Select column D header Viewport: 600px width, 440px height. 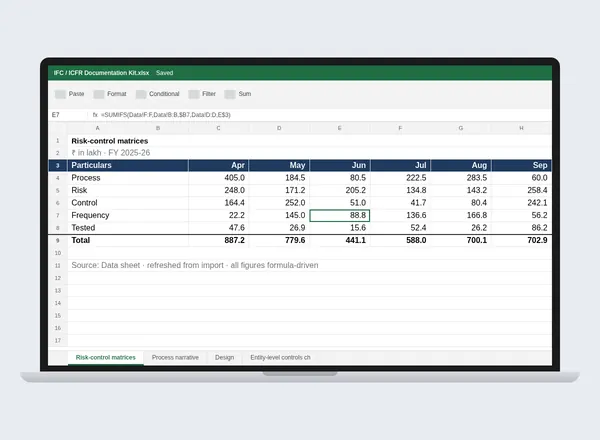tap(279, 128)
